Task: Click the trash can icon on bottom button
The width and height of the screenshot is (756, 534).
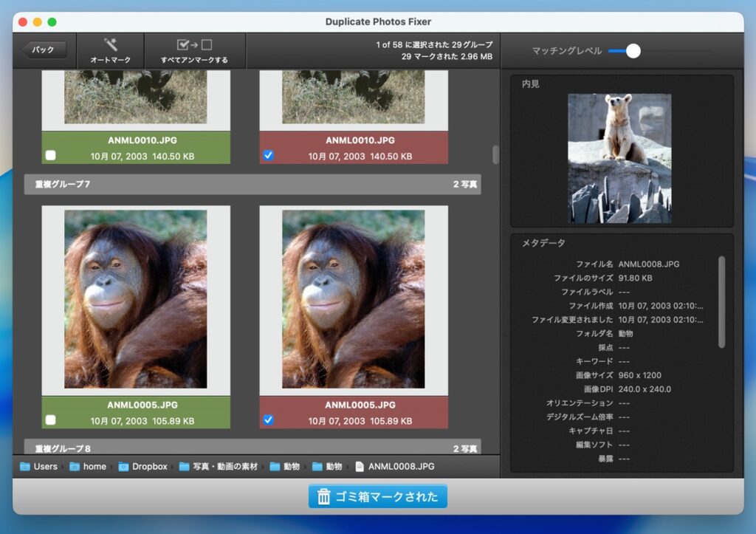Action: pyautogui.click(x=323, y=497)
